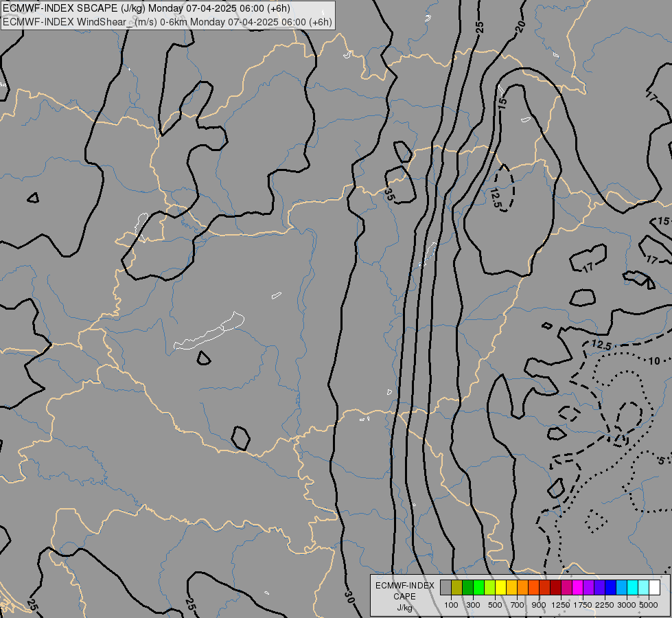Click legend tick value 500
The height and width of the screenshot is (618, 672).
[x=495, y=605]
